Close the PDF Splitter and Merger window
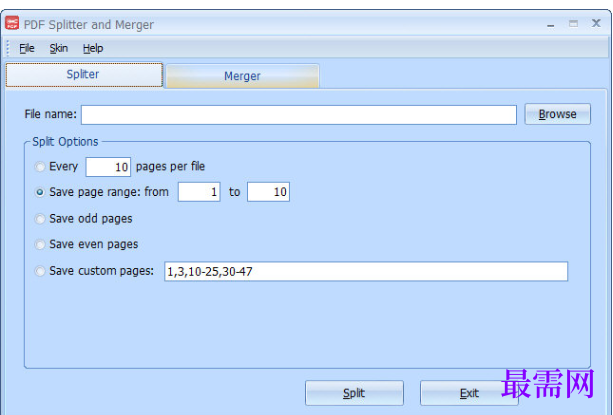This screenshot has height=415, width=613. (596, 23)
